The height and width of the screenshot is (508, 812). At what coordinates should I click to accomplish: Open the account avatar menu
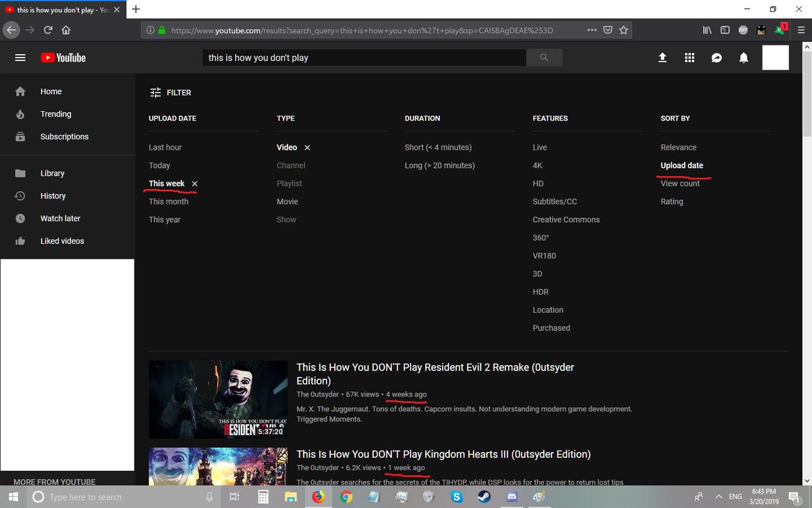click(775, 58)
